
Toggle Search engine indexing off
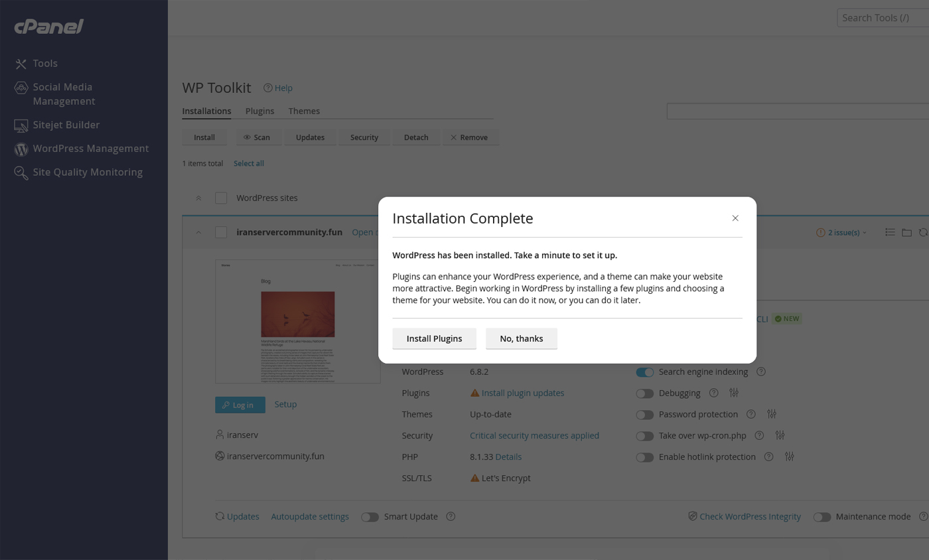coord(644,372)
